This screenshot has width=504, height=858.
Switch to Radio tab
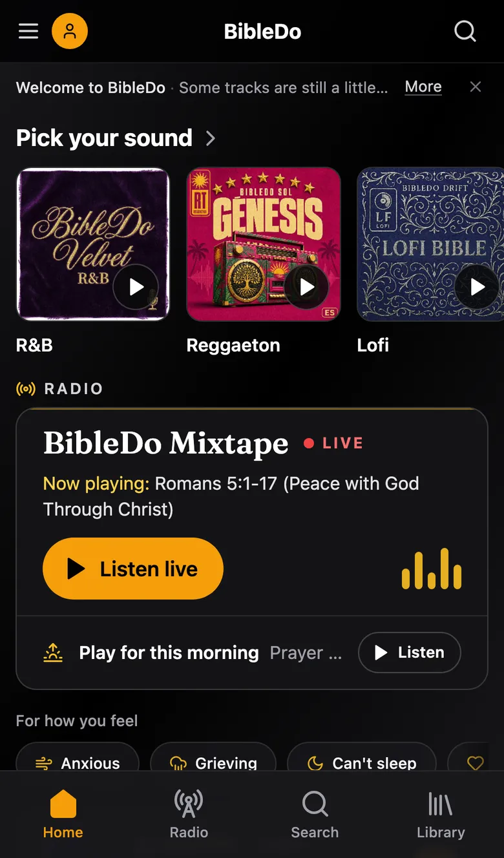[x=189, y=814]
